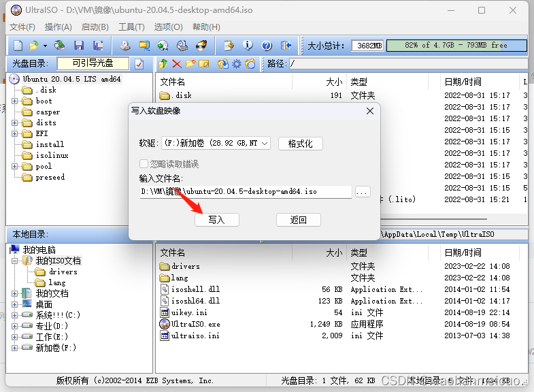Select UltraISO.exe in local file list

(195, 324)
